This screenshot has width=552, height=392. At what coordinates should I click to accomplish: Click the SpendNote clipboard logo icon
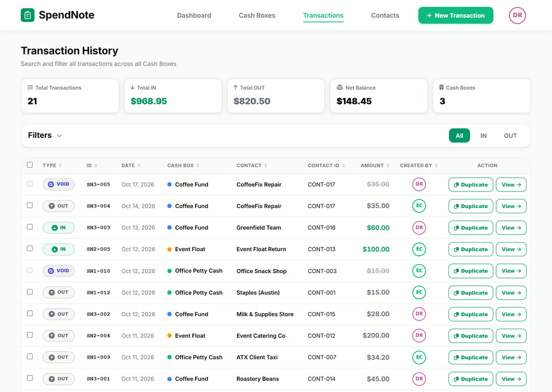coord(28,15)
